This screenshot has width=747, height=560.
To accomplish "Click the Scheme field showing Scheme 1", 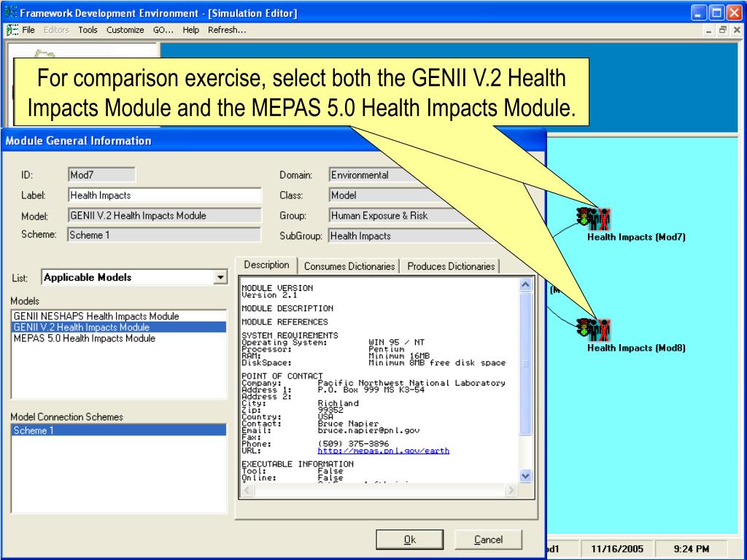I will click(x=164, y=235).
